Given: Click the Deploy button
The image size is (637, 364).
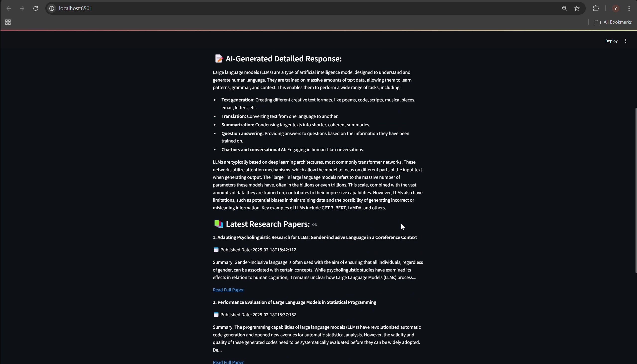Looking at the screenshot, I should [611, 41].
